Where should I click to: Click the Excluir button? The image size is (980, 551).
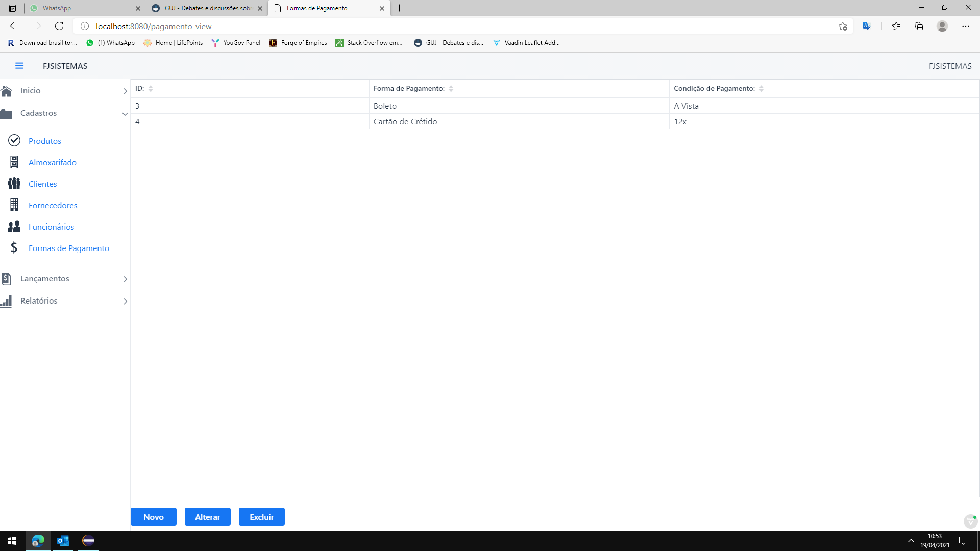[x=262, y=517]
